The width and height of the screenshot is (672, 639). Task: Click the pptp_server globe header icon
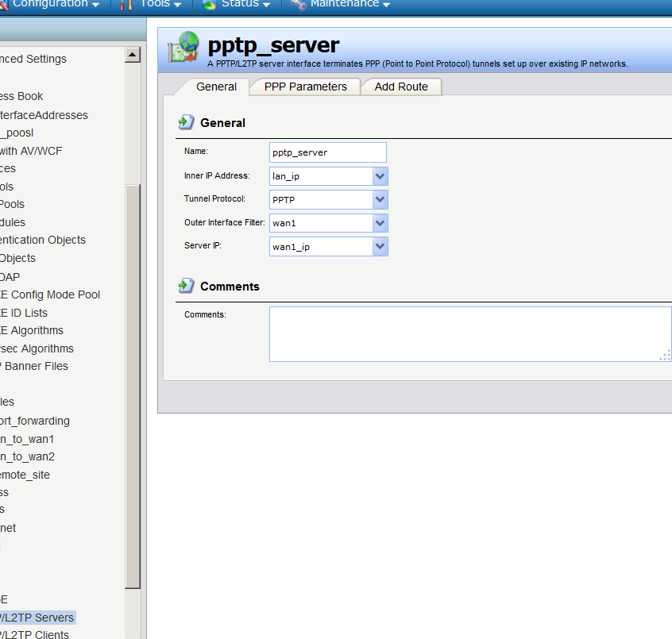click(183, 48)
